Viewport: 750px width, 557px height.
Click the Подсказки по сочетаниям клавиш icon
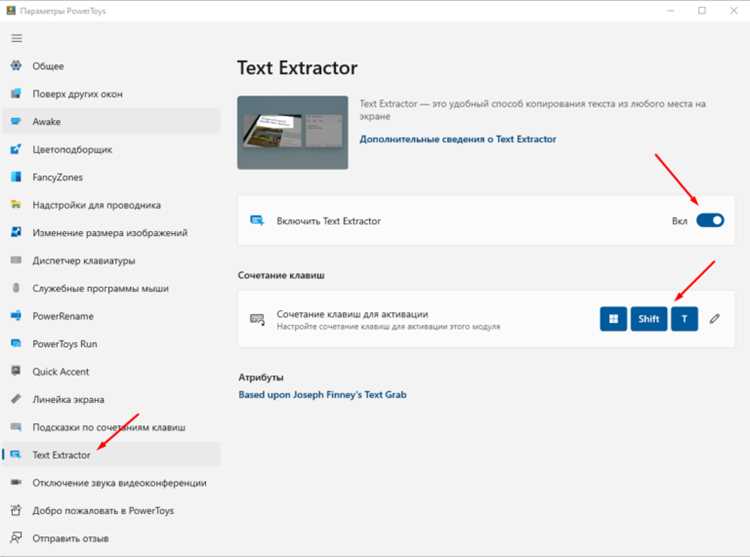point(16,426)
